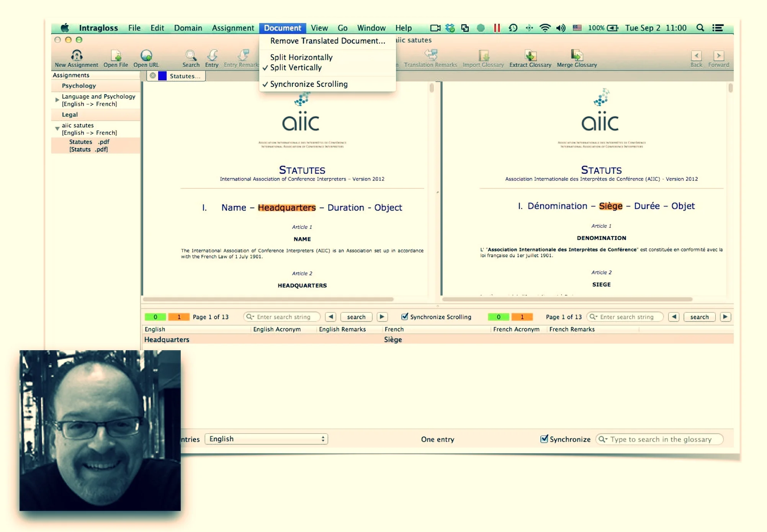Toggle the Synchronize Scrolling item in the Document menu
Image resolution: width=767 pixels, height=532 pixels.
click(x=327, y=84)
